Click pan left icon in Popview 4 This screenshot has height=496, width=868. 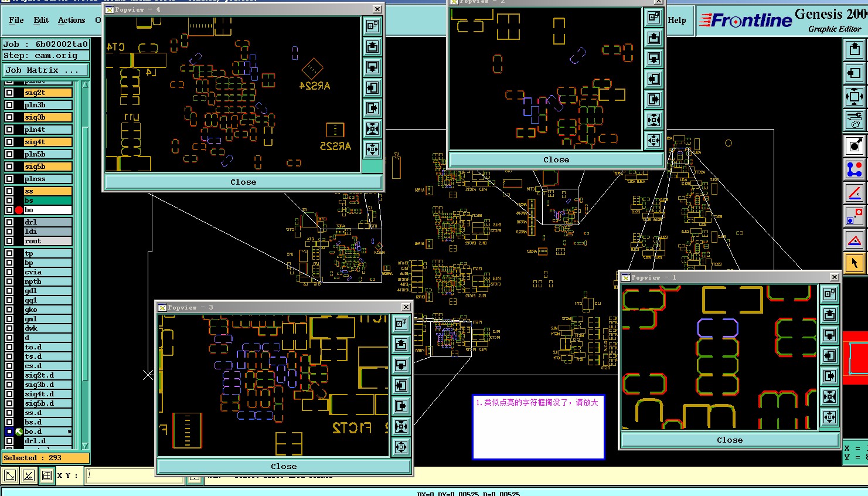(373, 87)
